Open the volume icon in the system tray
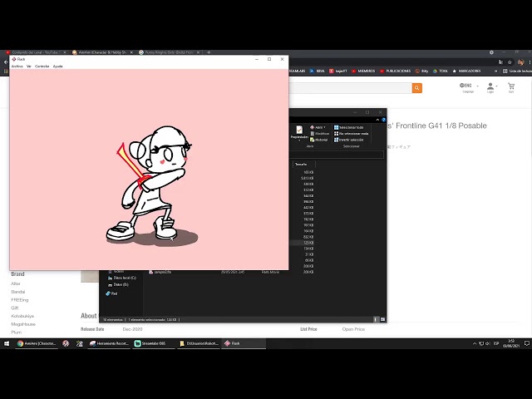The image size is (532, 399). (x=488, y=343)
